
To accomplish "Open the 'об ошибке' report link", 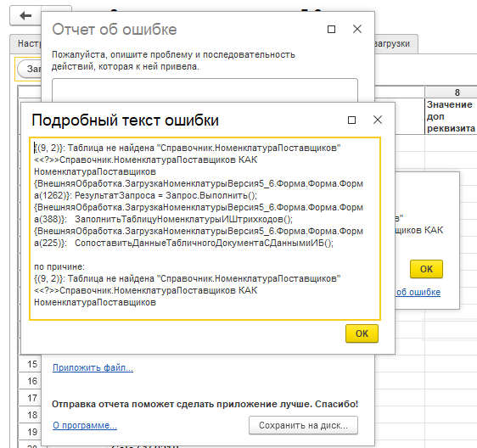I will click(x=418, y=292).
